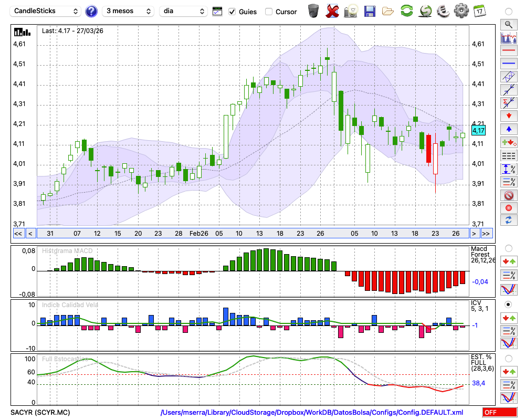This screenshot has height=420, width=525.
Task: Click the Last: 4.17 - 27/03/26 text
Action: tap(72, 31)
